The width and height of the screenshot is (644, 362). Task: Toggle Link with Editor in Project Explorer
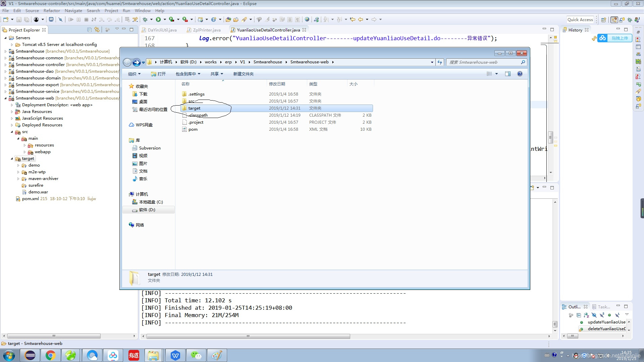point(97,30)
